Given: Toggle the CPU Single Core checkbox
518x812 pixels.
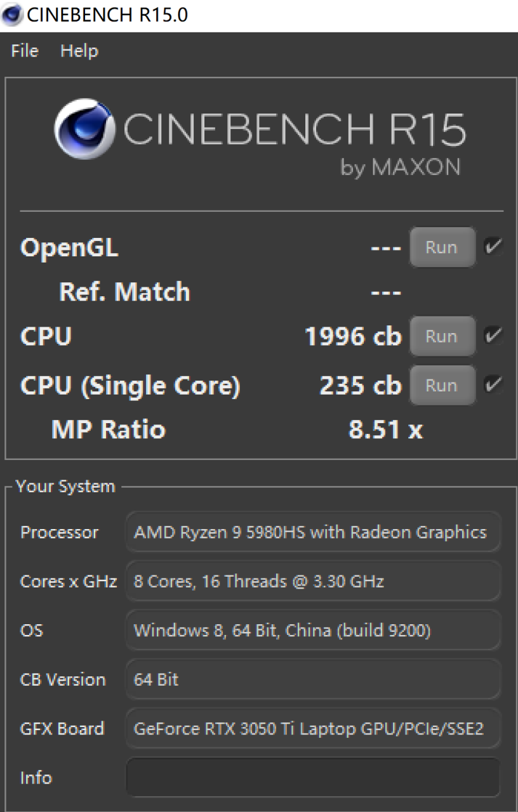Looking at the screenshot, I should pyautogui.click(x=493, y=384).
